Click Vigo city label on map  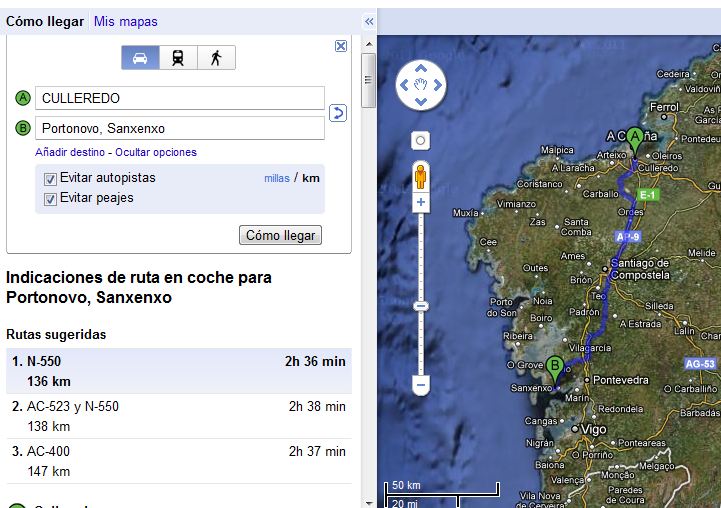(594, 429)
